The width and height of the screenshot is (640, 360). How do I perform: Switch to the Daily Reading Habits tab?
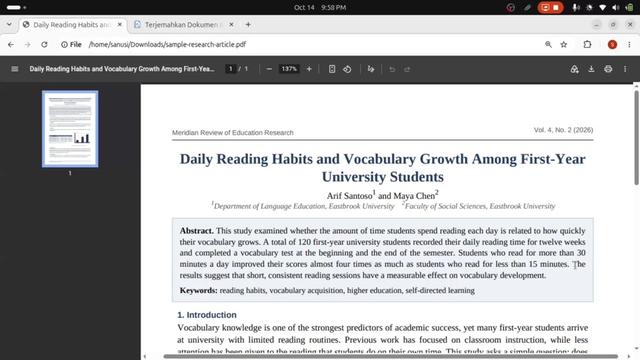click(73, 25)
